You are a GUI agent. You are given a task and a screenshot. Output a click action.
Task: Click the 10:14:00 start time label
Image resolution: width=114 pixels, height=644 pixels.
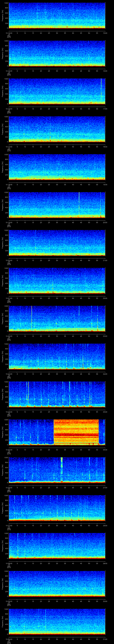pos(9,33)
